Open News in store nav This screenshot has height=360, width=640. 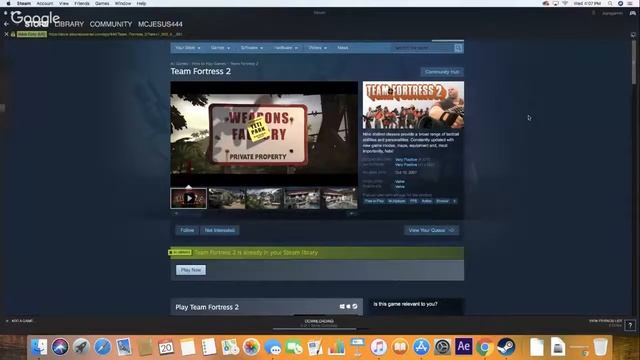click(x=342, y=48)
